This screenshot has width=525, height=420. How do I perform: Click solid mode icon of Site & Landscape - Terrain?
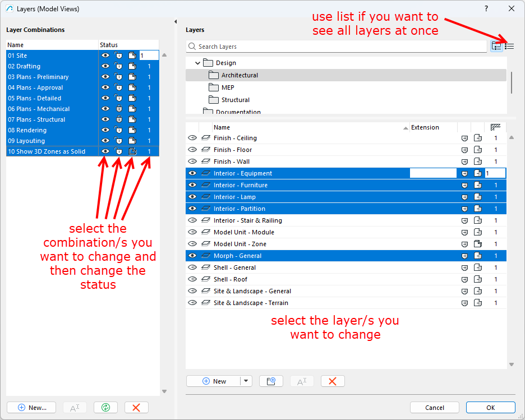[478, 303]
